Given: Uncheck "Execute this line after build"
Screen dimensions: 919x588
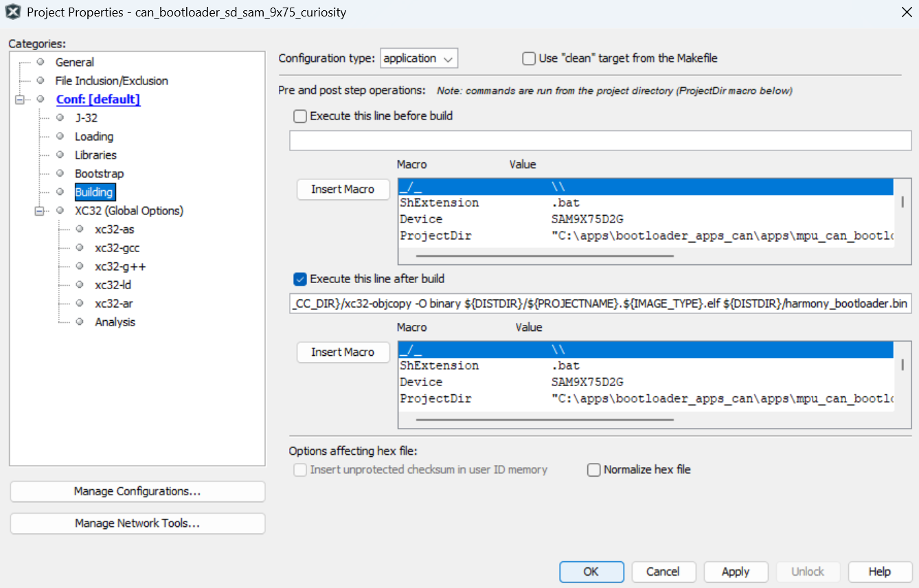Looking at the screenshot, I should click(x=300, y=279).
